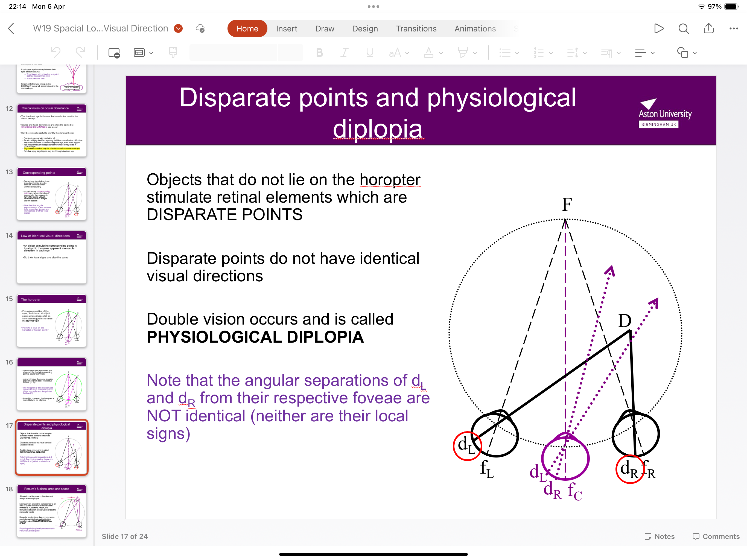
Task: Select slide 15 'The horopter' thumbnail
Action: [x=51, y=321]
